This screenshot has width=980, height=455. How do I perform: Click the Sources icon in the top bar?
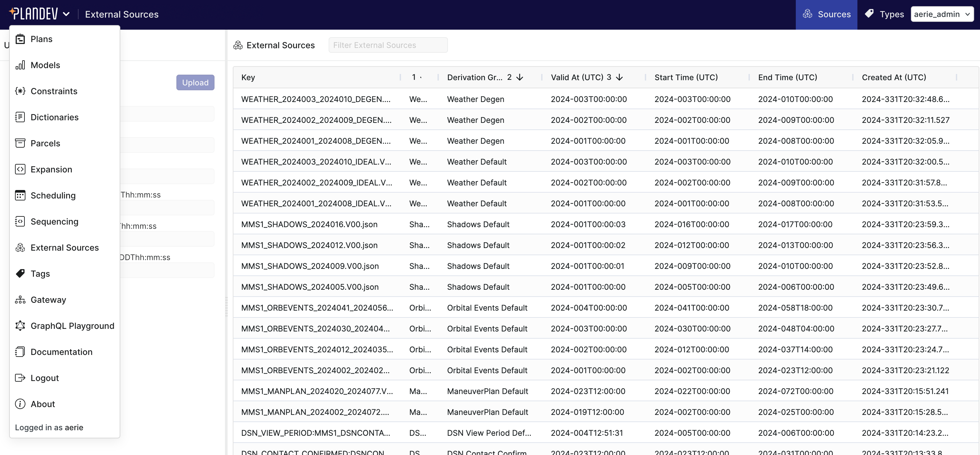[808, 14]
